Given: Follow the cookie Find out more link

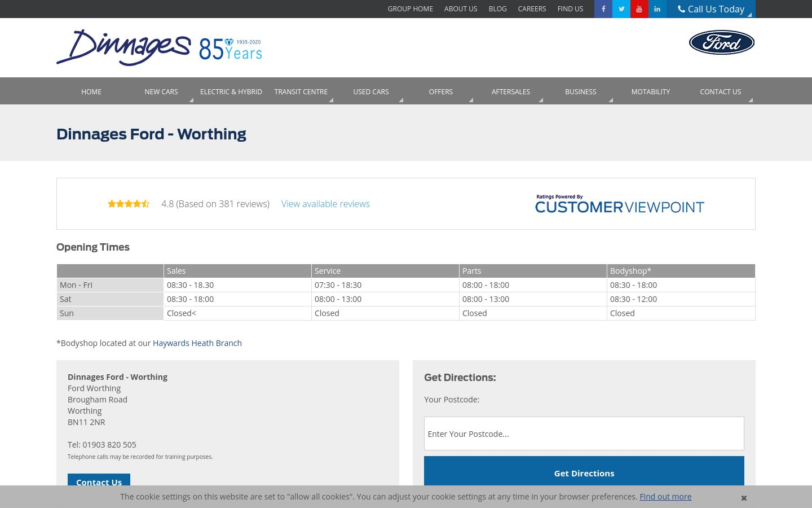Looking at the screenshot, I should pos(665,497).
